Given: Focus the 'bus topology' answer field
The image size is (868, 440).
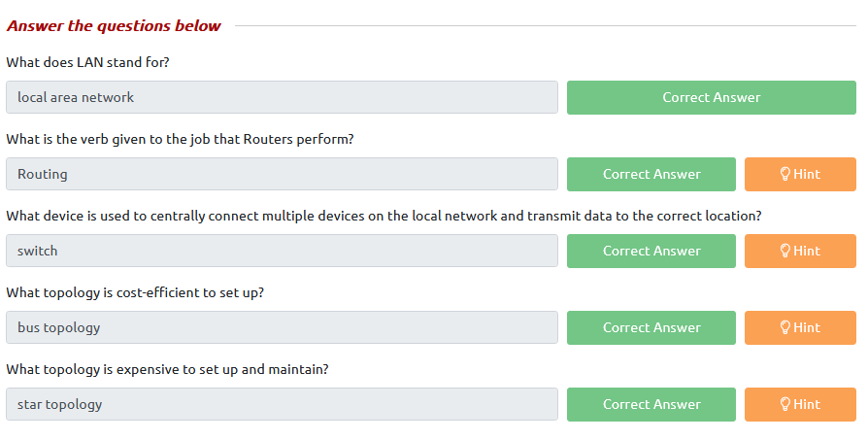Looking at the screenshot, I should 282,327.
